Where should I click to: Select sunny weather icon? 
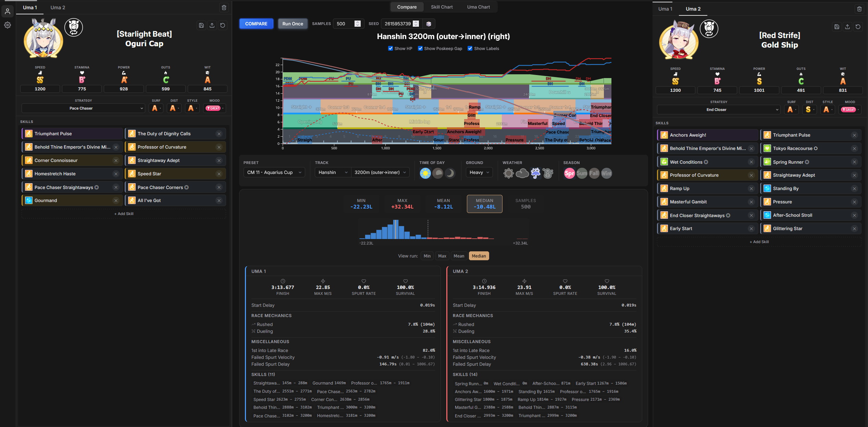tap(508, 173)
